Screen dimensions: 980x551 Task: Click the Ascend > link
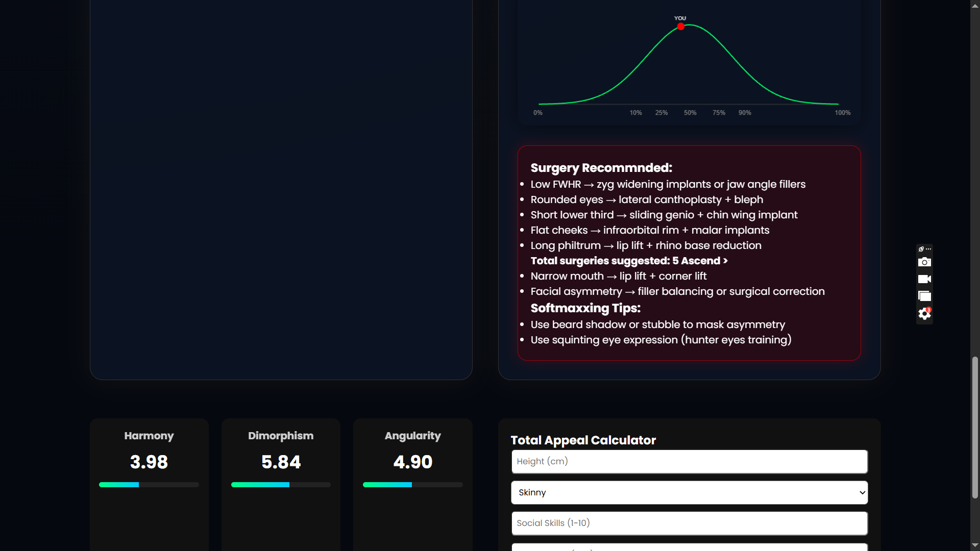point(704,261)
